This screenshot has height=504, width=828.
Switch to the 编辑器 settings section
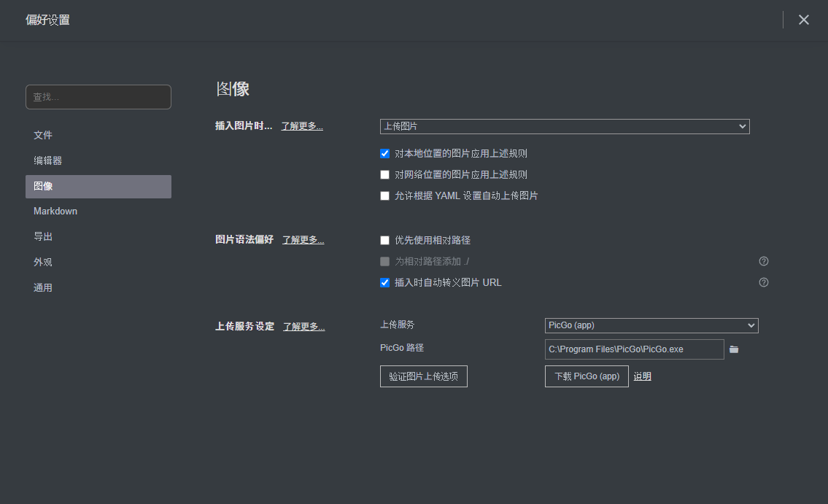(x=47, y=160)
